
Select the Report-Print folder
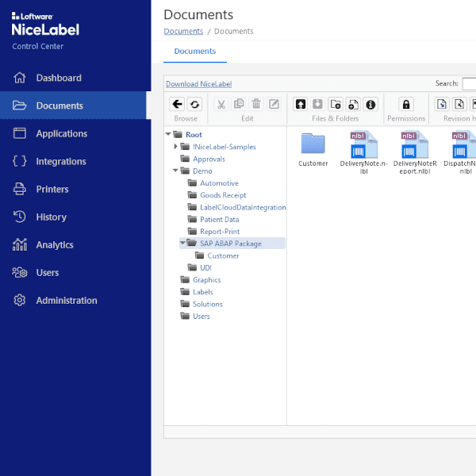point(220,232)
